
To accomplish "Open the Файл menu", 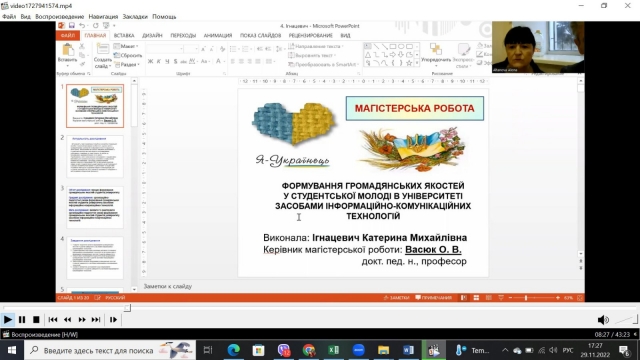I will pyautogui.click(x=9, y=17).
